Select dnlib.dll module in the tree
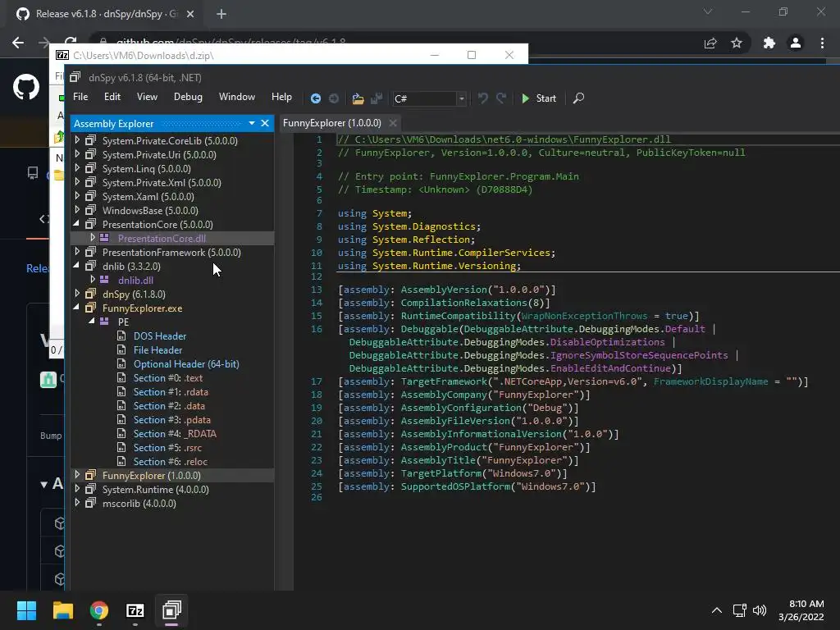The image size is (840, 630). point(135,281)
